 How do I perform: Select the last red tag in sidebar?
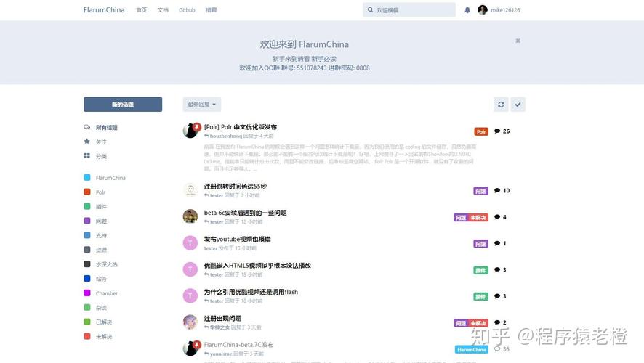104,336
